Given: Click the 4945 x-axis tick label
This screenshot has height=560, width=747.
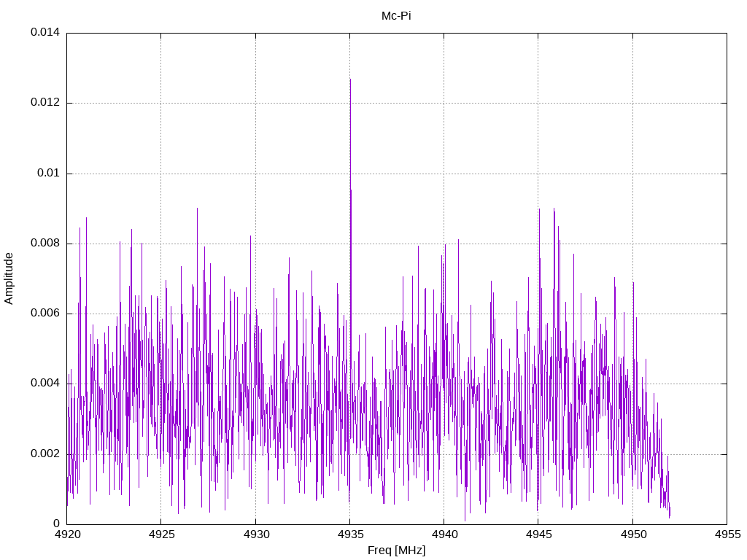Looking at the screenshot, I should (539, 534).
